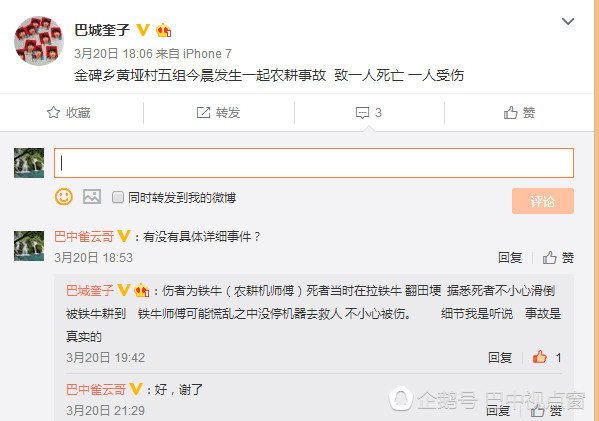Click 回复 on the 18:53 comment
The width and height of the screenshot is (599, 421).
point(510,257)
